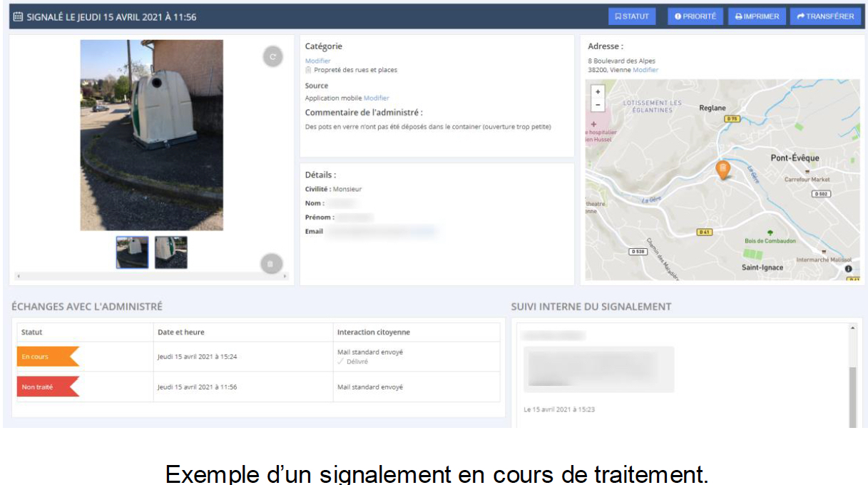868x485 pixels.
Task: Click the D 502 road badge on map
Action: click(x=822, y=194)
